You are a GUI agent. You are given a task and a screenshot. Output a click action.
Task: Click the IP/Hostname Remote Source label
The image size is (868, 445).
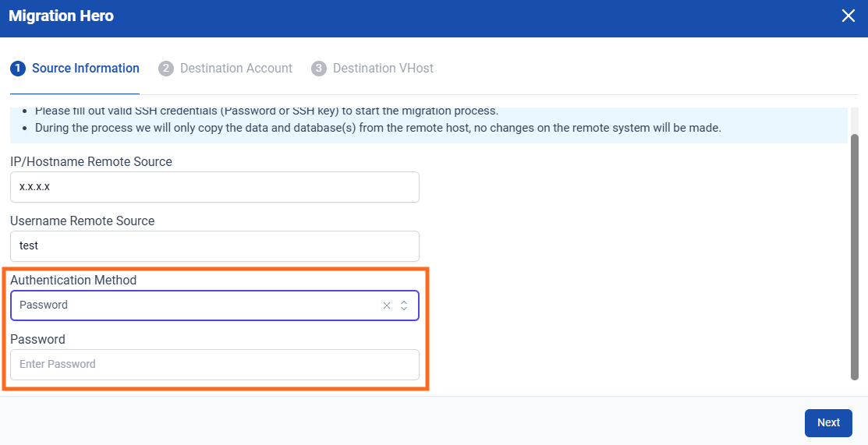coord(91,162)
